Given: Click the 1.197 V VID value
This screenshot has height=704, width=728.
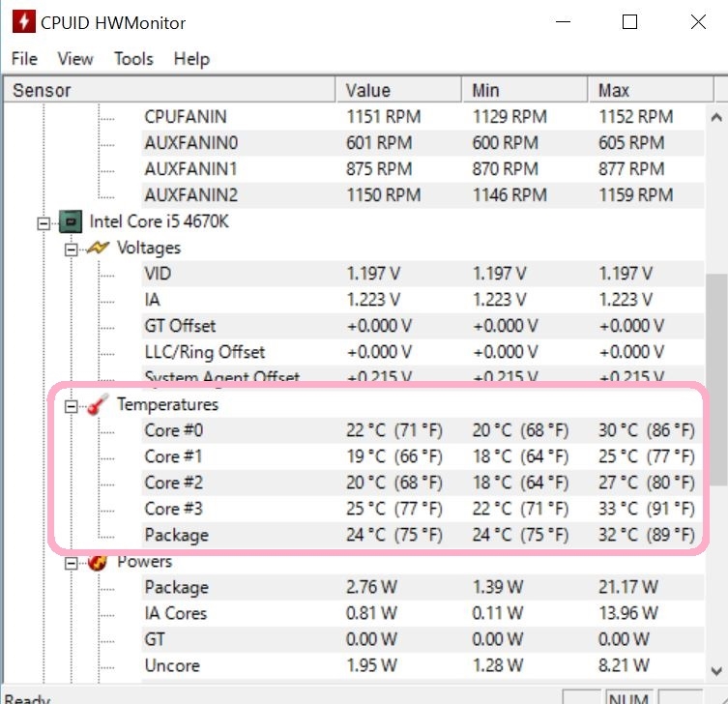Looking at the screenshot, I should tap(373, 274).
